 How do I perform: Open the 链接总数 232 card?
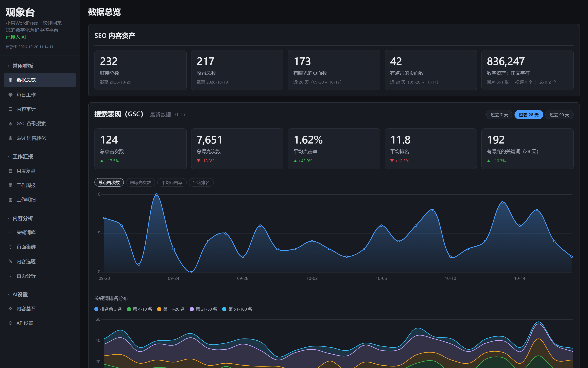pos(140,70)
